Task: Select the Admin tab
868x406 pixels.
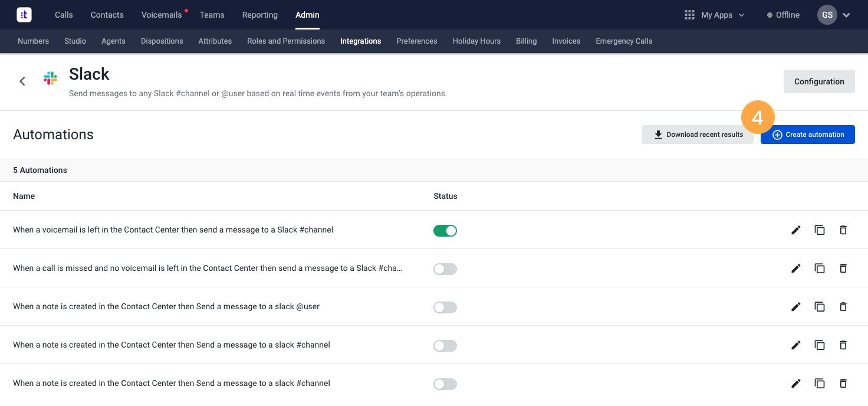Action: pos(307,15)
